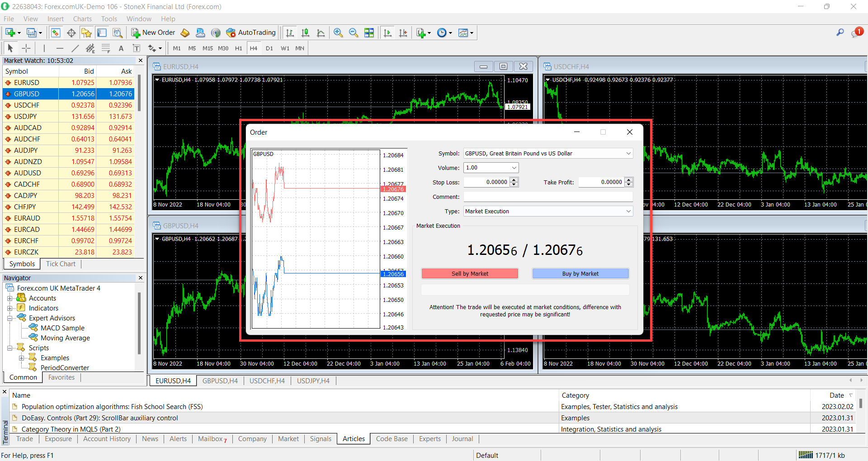Draw a vertical line tool

[x=44, y=48]
